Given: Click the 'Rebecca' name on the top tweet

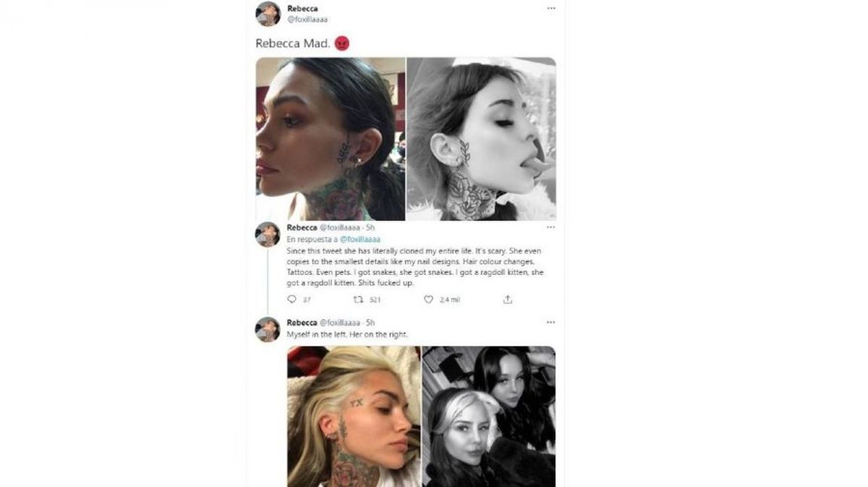Looking at the screenshot, I should click(302, 9).
